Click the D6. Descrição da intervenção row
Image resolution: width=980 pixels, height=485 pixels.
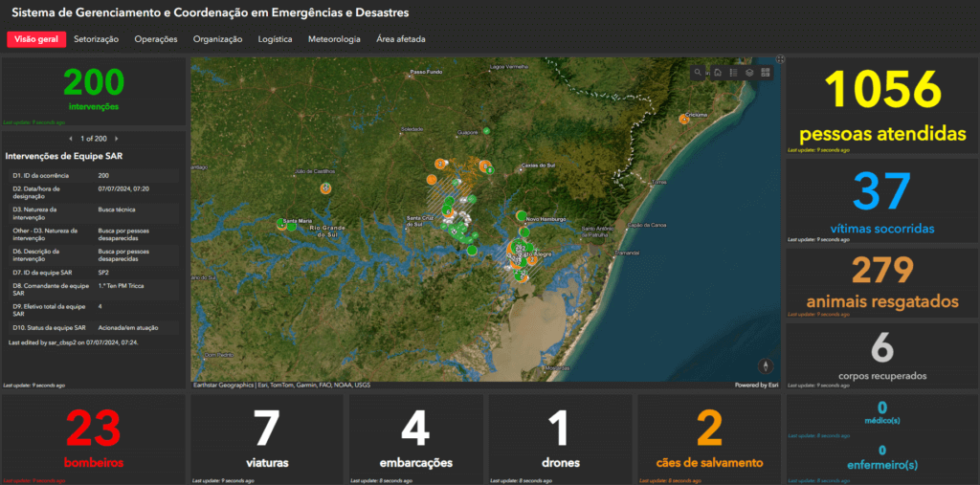pos(94,255)
